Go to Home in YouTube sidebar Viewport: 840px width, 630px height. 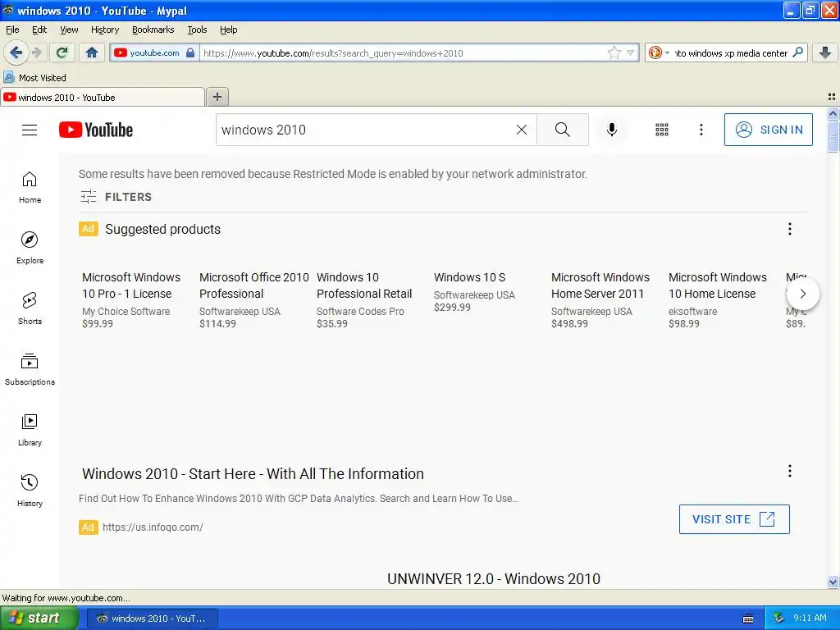[30, 188]
